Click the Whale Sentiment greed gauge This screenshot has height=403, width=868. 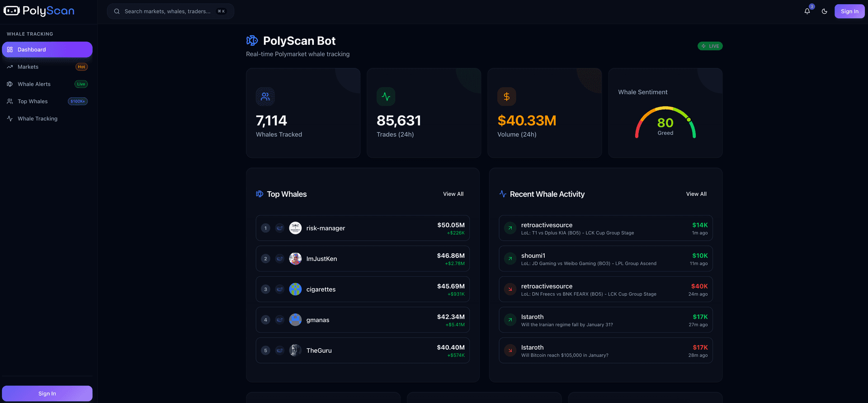pos(665,123)
